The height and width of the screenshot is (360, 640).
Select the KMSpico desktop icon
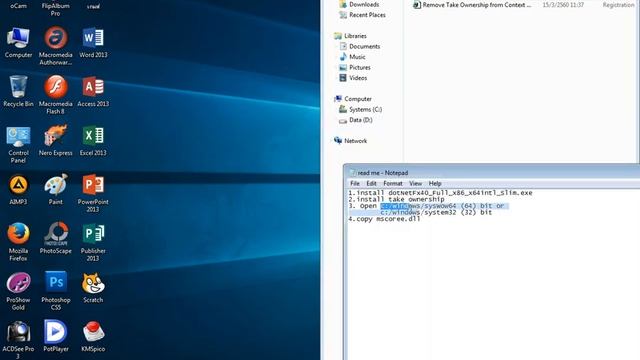[93, 337]
